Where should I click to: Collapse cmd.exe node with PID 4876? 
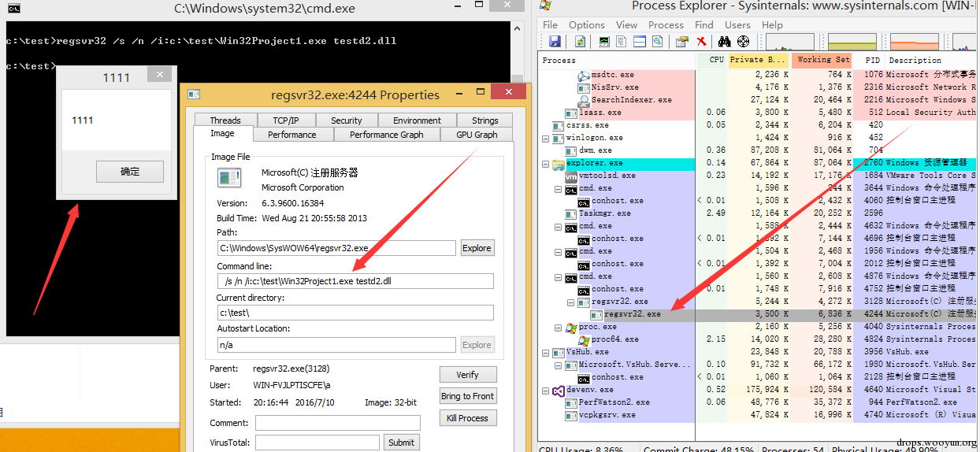(x=559, y=276)
